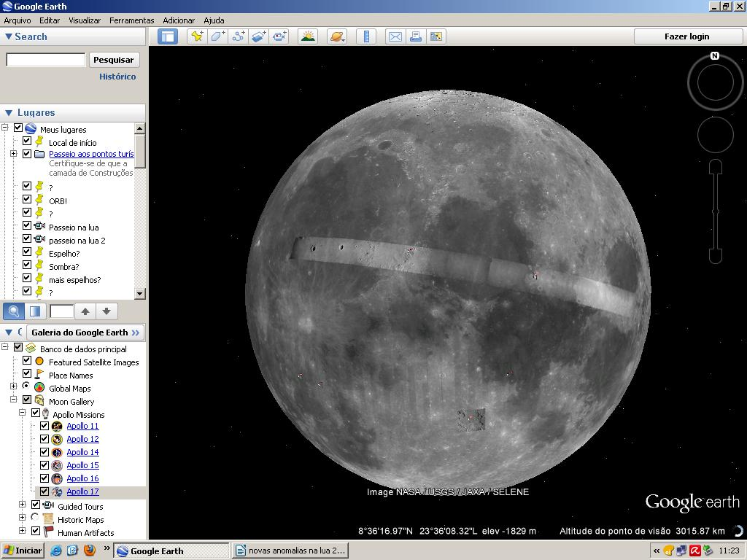Click the search input field
747x560 pixels.
click(x=46, y=60)
